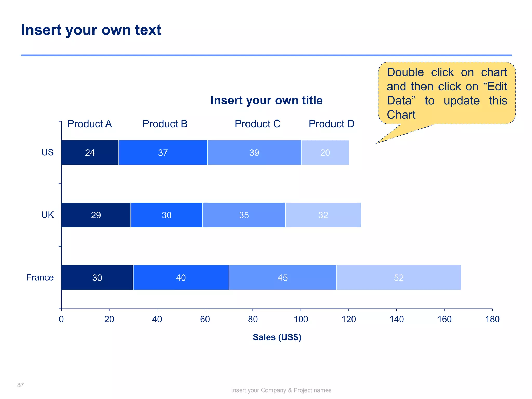Click the Product C legend label
Screen dimensions: 532x399
pos(257,124)
